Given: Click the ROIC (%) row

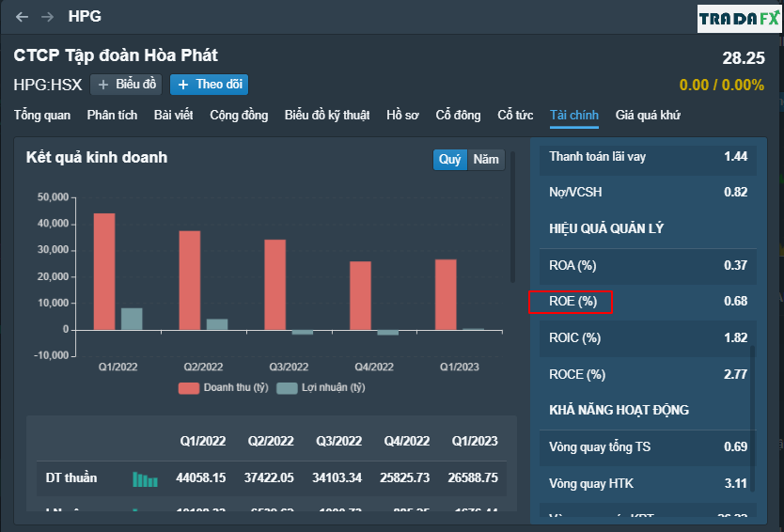Looking at the screenshot, I should coord(648,338).
